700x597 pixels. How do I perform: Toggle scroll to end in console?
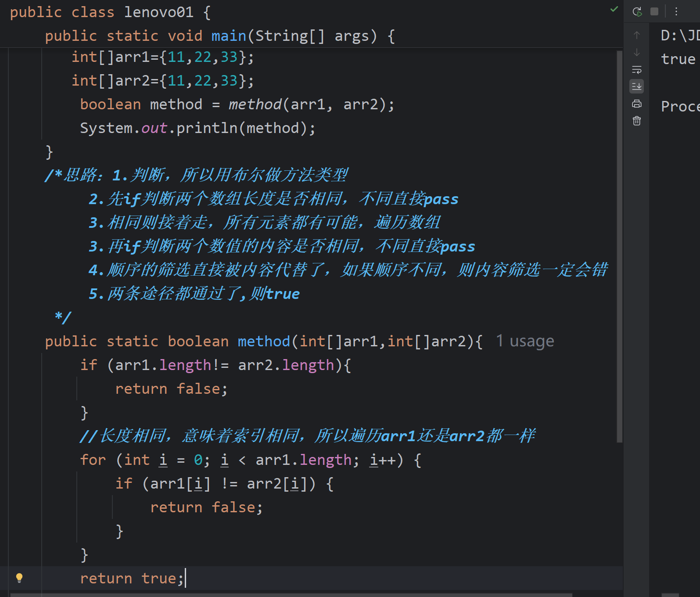637,86
